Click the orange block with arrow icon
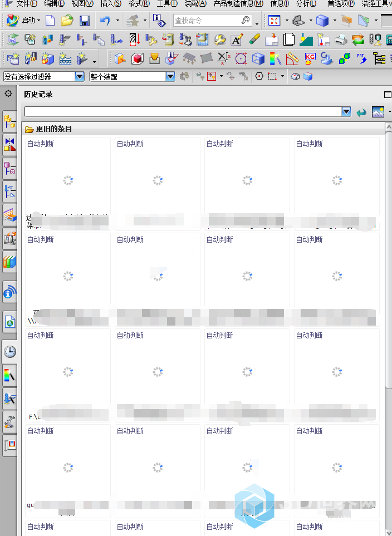Viewport: 392px width, 536px height. [x=120, y=59]
